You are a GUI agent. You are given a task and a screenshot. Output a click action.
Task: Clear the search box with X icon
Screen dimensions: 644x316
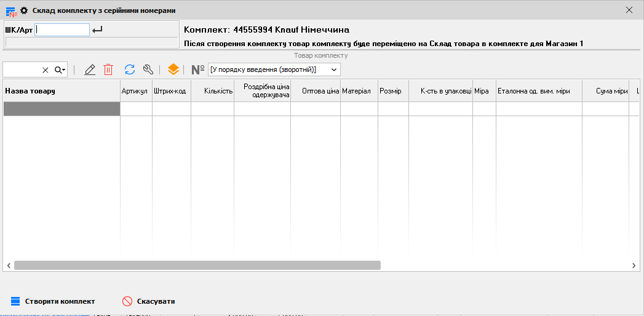(x=45, y=70)
